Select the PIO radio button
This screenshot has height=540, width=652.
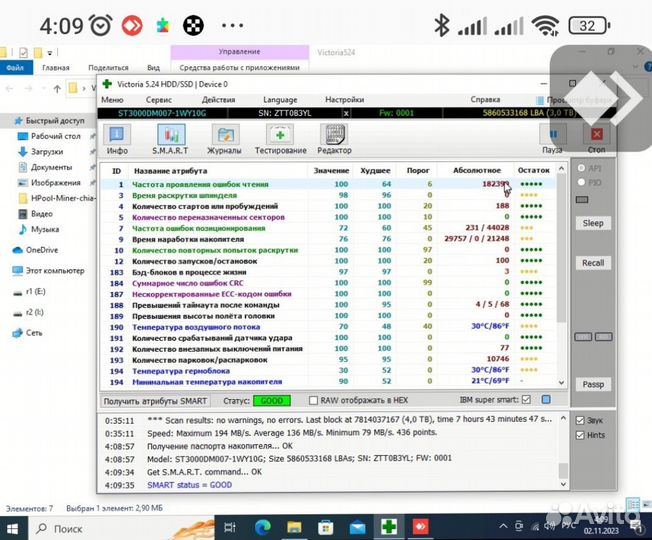[581, 182]
